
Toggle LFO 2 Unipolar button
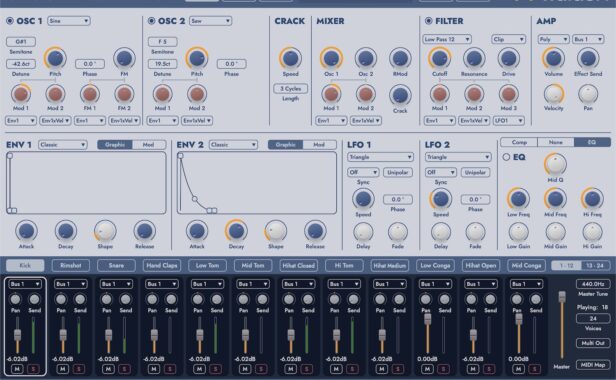pyautogui.click(x=475, y=173)
